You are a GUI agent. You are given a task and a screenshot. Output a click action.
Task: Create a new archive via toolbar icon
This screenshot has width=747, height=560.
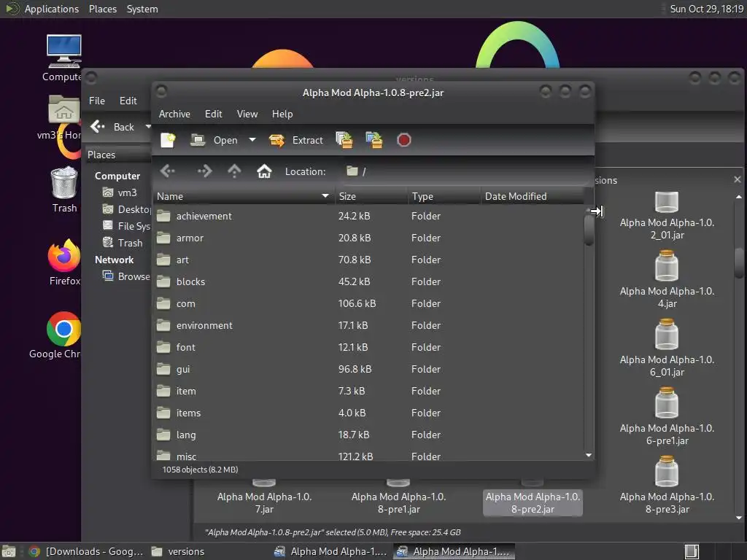tap(168, 140)
